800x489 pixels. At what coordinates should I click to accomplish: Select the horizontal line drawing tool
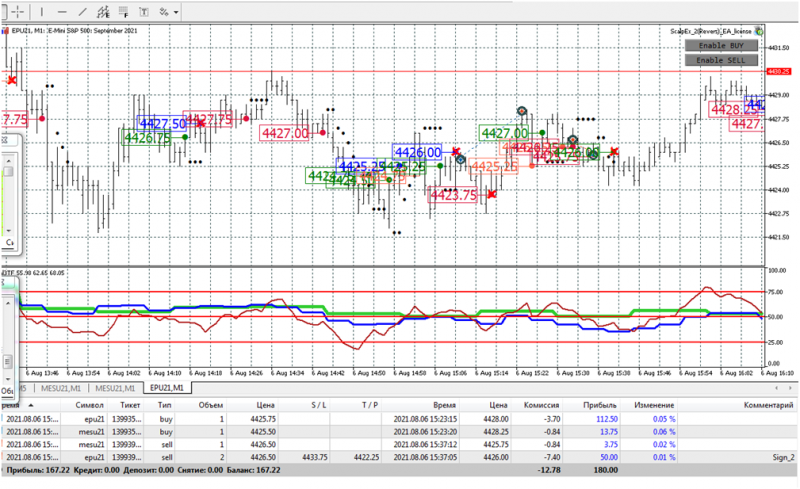tap(62, 11)
